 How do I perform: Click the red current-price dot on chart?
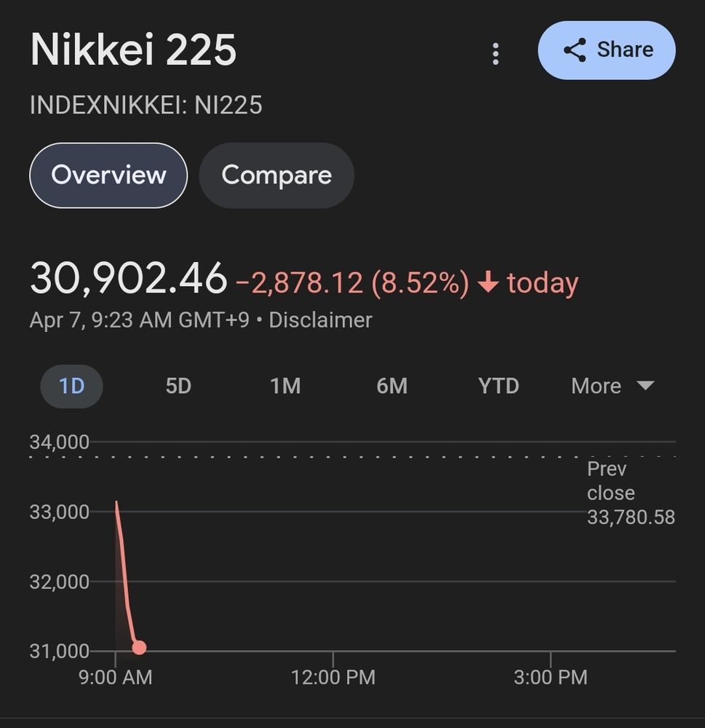point(139,647)
